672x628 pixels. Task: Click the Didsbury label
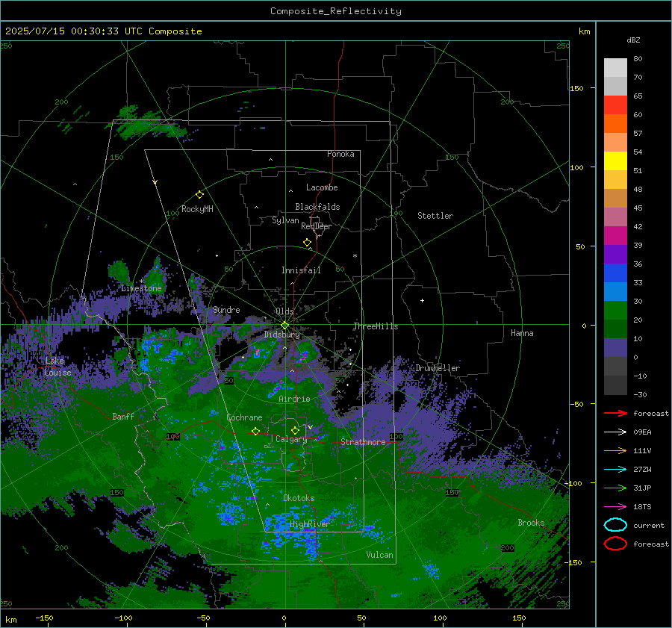tap(282, 335)
